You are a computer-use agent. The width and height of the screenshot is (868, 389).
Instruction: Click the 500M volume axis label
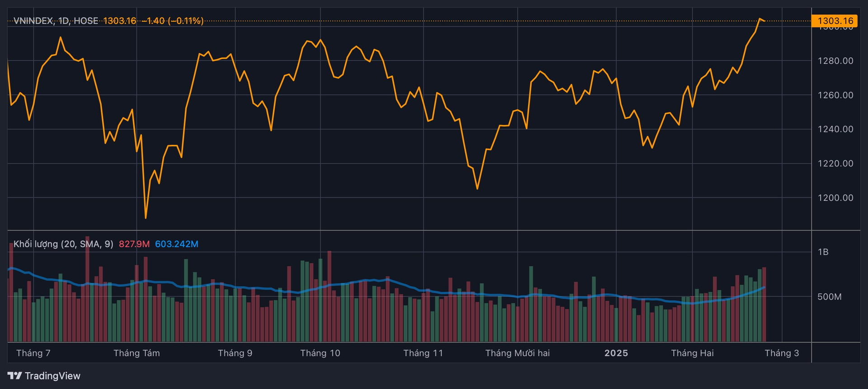(830, 297)
